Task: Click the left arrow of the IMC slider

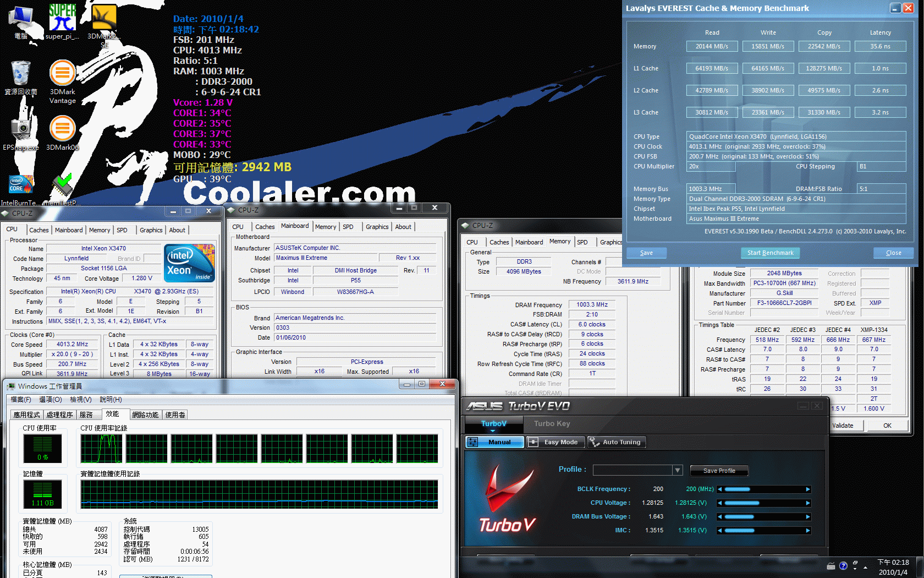Action: click(719, 531)
